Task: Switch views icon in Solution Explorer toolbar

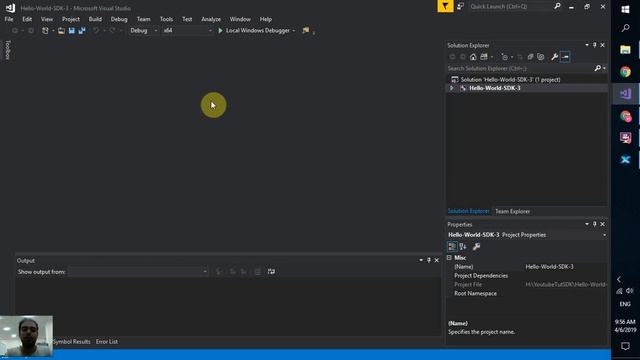Action: 484,57
